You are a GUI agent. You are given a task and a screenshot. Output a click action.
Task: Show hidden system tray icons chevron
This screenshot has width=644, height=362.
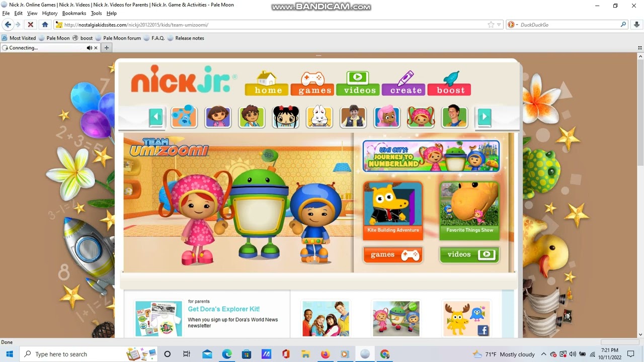coord(543,354)
